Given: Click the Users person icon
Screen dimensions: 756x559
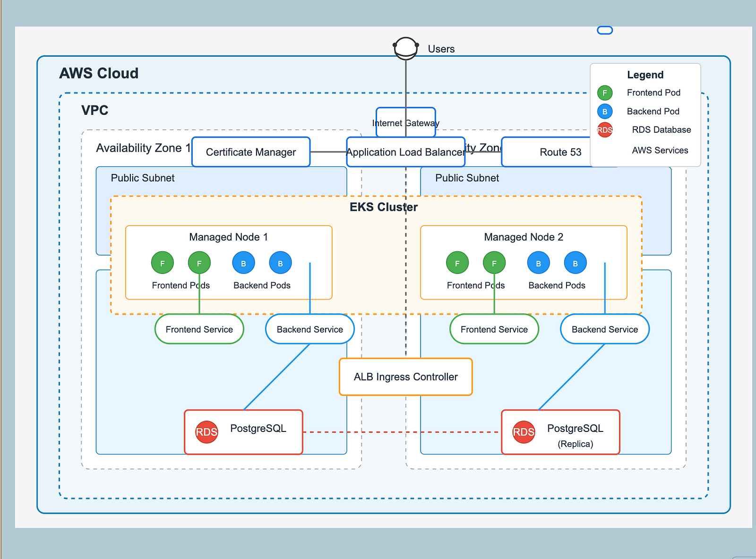Looking at the screenshot, I should tap(406, 48).
